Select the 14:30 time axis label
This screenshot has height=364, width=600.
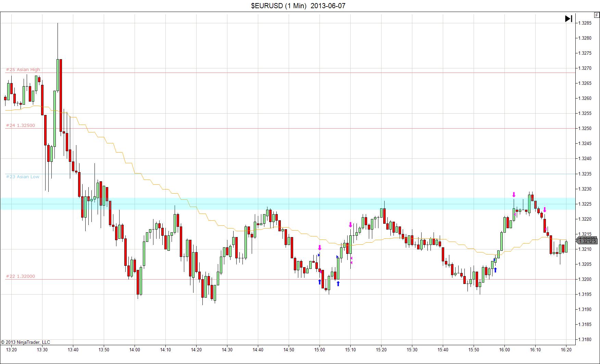click(x=227, y=350)
